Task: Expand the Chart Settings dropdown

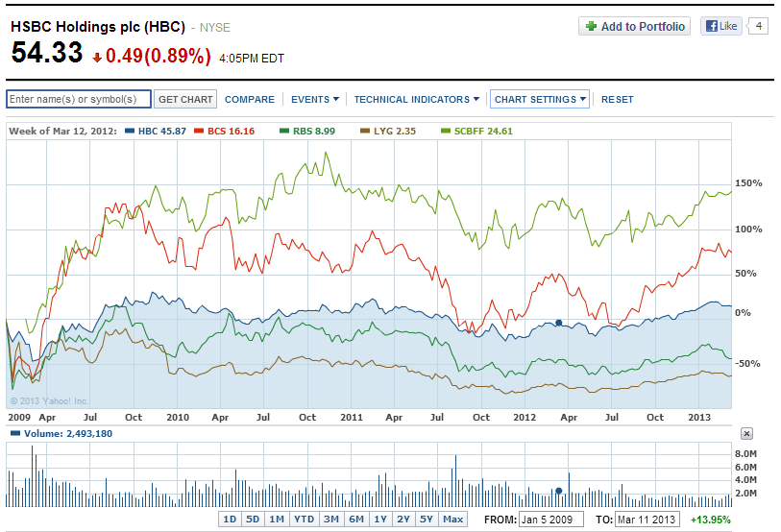Action: [540, 99]
